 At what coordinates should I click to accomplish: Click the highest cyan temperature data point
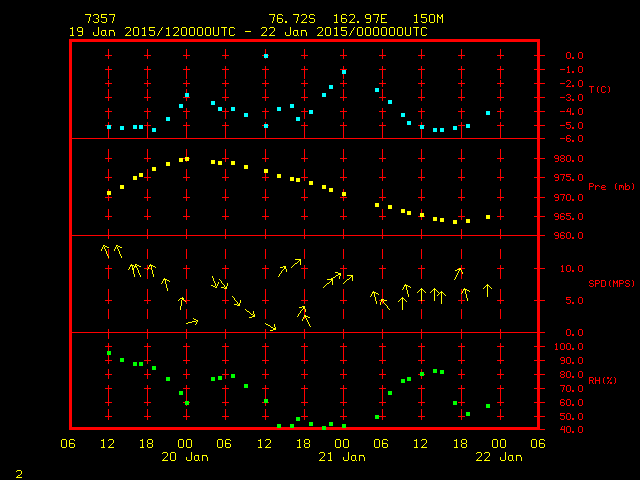coord(265,56)
